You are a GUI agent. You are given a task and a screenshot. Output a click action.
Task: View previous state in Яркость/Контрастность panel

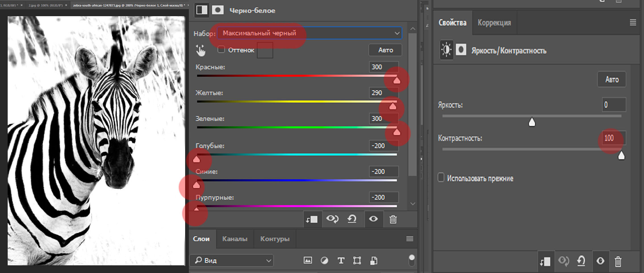[x=564, y=261]
